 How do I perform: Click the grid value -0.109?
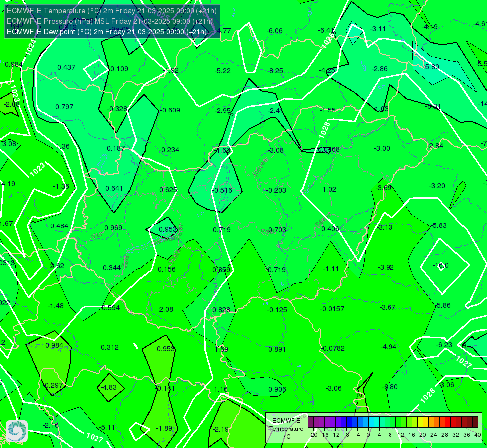click(117, 69)
